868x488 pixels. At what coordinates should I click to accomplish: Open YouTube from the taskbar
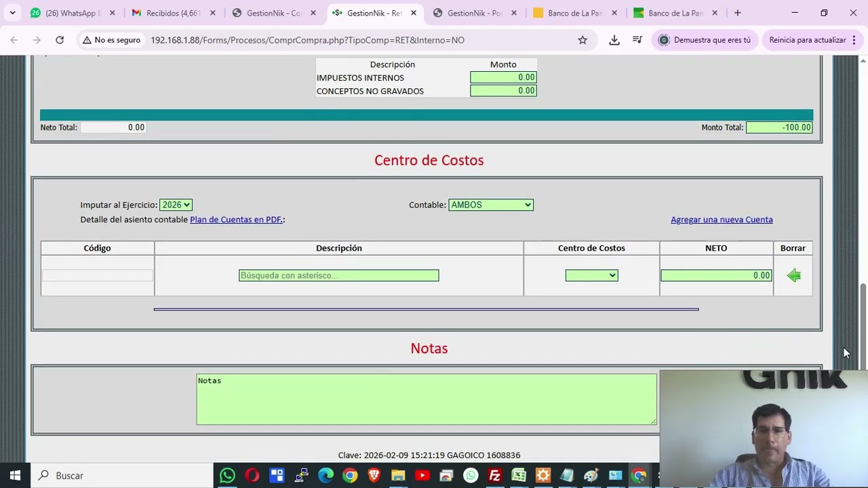click(422, 475)
